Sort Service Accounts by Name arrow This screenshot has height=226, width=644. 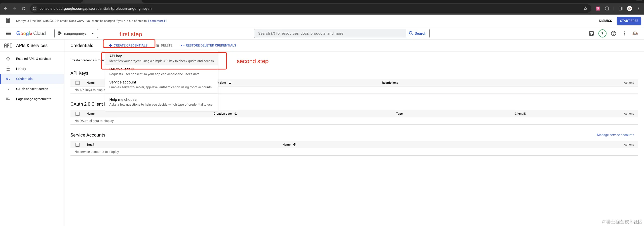[x=295, y=145]
